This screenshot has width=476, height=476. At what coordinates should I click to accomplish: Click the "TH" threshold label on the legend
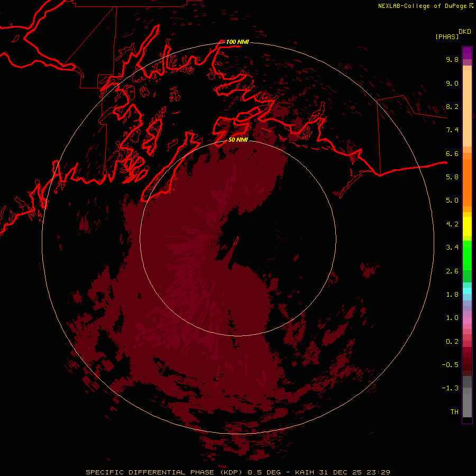pyautogui.click(x=454, y=411)
